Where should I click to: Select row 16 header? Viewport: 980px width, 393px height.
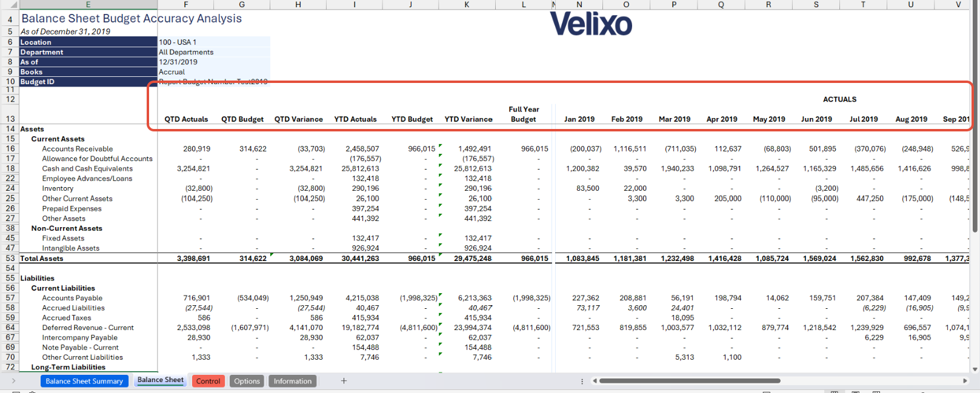[10, 149]
